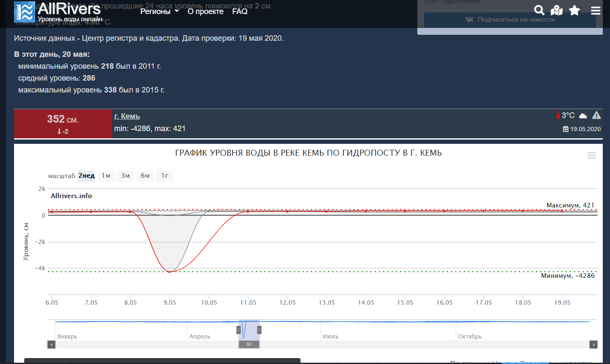Open the FAQ menu item
Viewport: 610px width, 364px height.
(240, 11)
